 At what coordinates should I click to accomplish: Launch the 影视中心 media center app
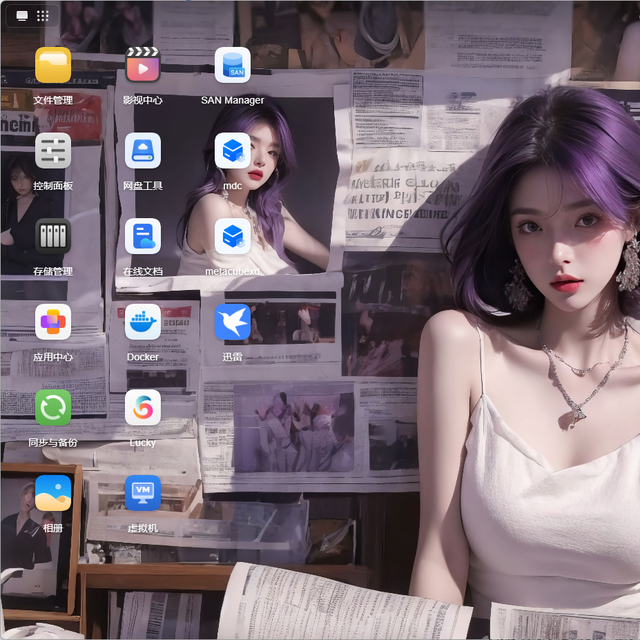click(143, 65)
